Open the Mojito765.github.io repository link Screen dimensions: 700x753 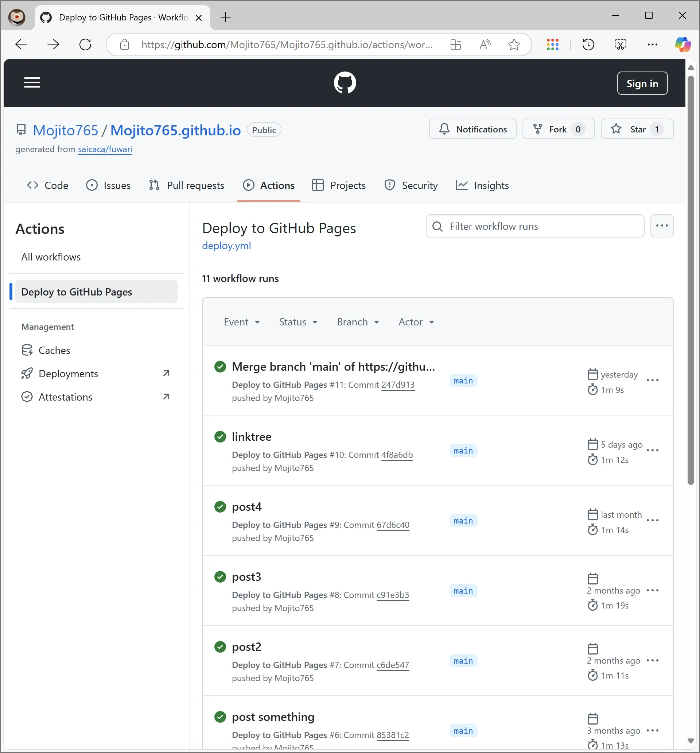click(x=175, y=130)
